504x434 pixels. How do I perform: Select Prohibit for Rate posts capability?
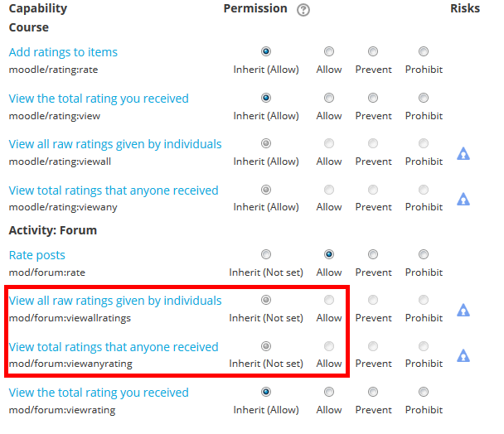(x=424, y=254)
